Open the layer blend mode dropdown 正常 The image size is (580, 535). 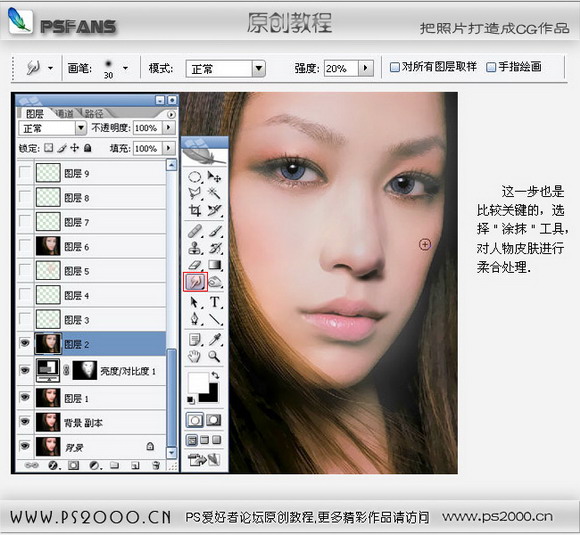(81, 128)
